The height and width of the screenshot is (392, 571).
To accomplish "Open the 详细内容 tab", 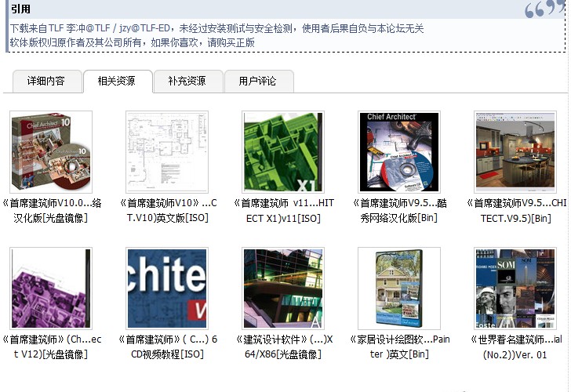I will (45, 81).
